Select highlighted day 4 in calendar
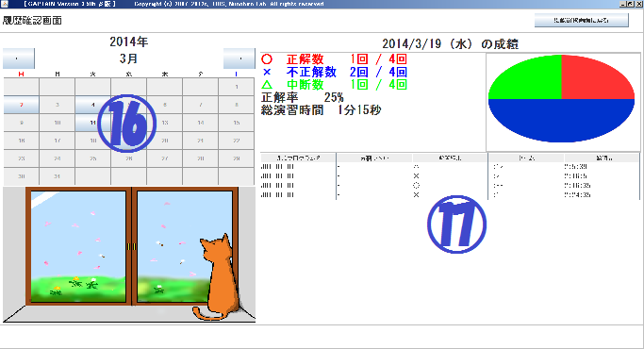644x349 pixels. [92, 105]
